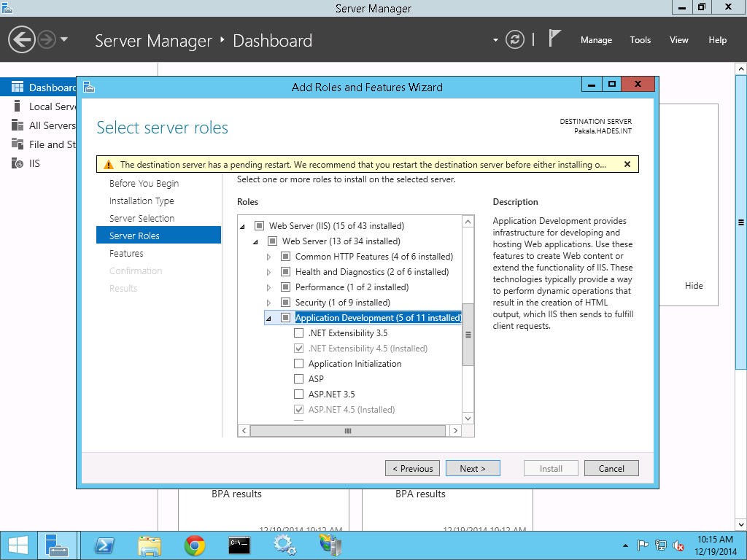Select All Servers icon in sidebar
The height and width of the screenshot is (560, 747).
coord(18,125)
